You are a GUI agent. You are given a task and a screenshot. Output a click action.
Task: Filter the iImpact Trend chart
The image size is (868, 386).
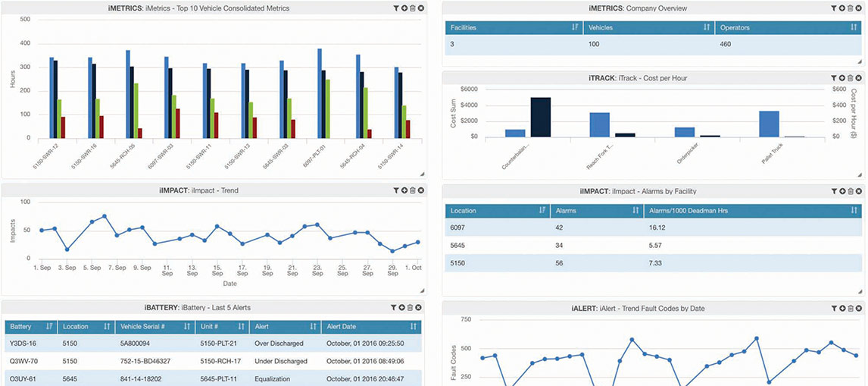(x=396, y=190)
